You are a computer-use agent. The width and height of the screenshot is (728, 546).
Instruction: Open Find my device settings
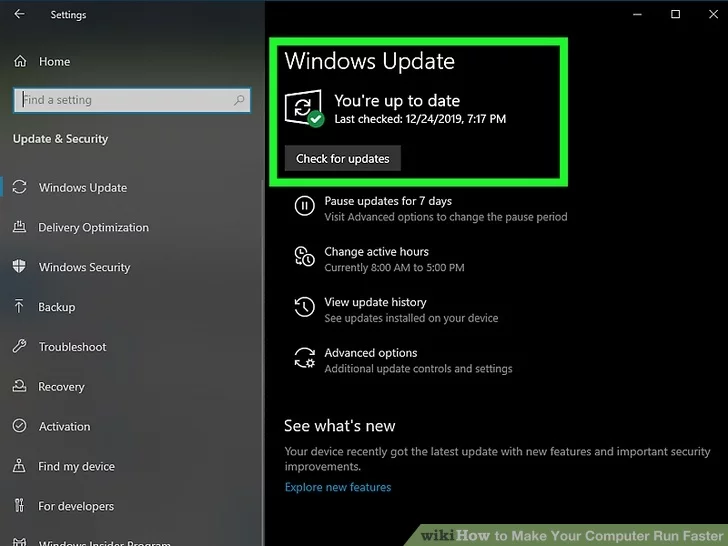click(x=76, y=467)
